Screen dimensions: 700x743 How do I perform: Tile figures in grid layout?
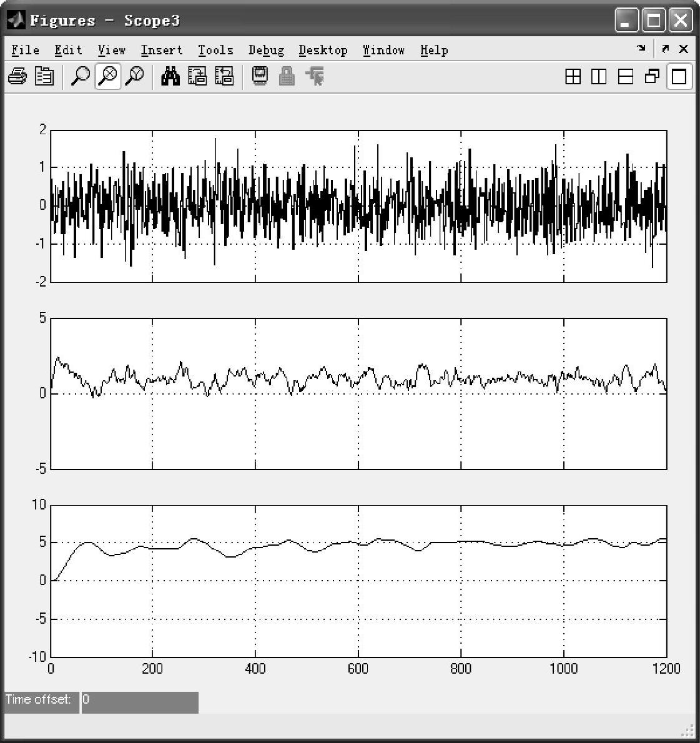(573, 77)
